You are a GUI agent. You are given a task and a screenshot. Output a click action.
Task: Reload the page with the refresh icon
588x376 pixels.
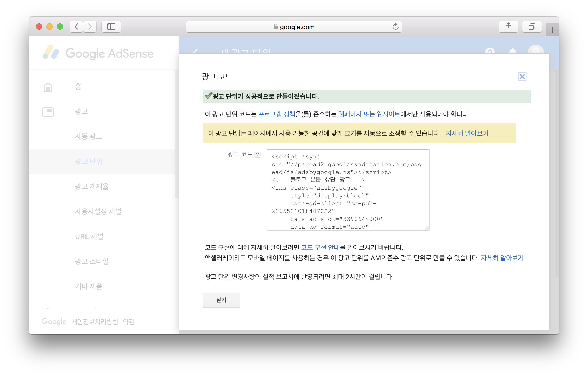[x=395, y=27]
